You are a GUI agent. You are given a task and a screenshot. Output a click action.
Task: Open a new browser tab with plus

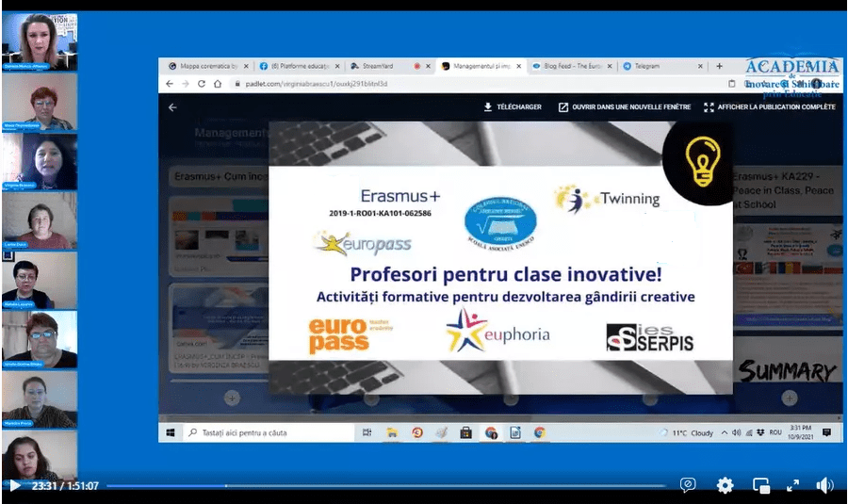click(720, 66)
